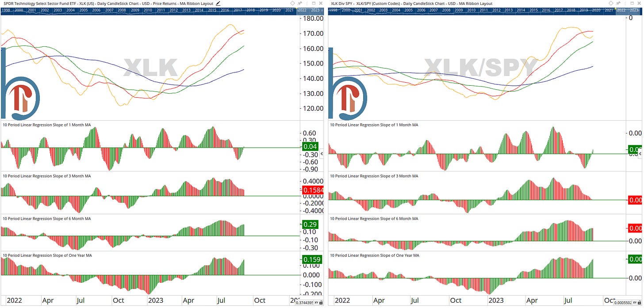This screenshot has height=308, width=644.
Task: Select 2017 on XLK/SPY timeline navigator
Action: coord(559,10)
